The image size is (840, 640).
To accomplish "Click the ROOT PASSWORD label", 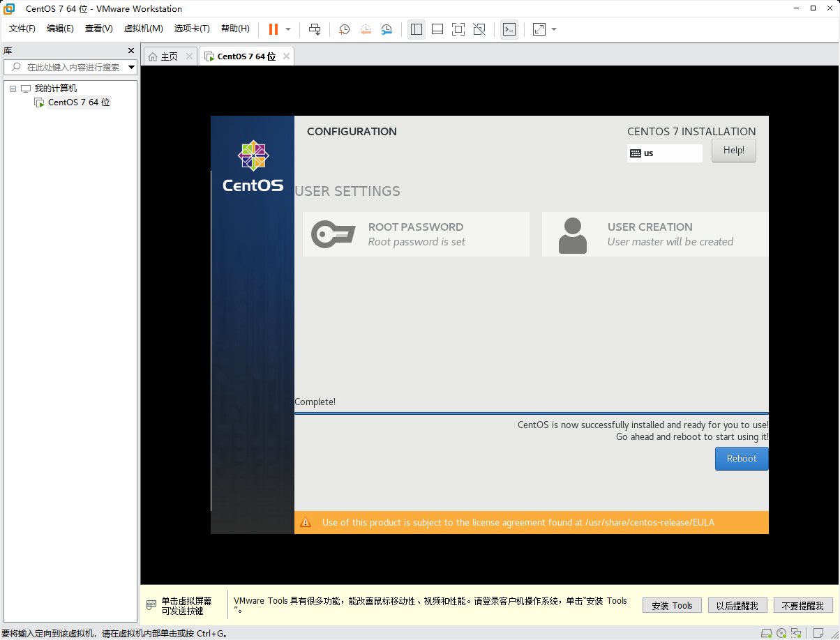I will tap(416, 227).
